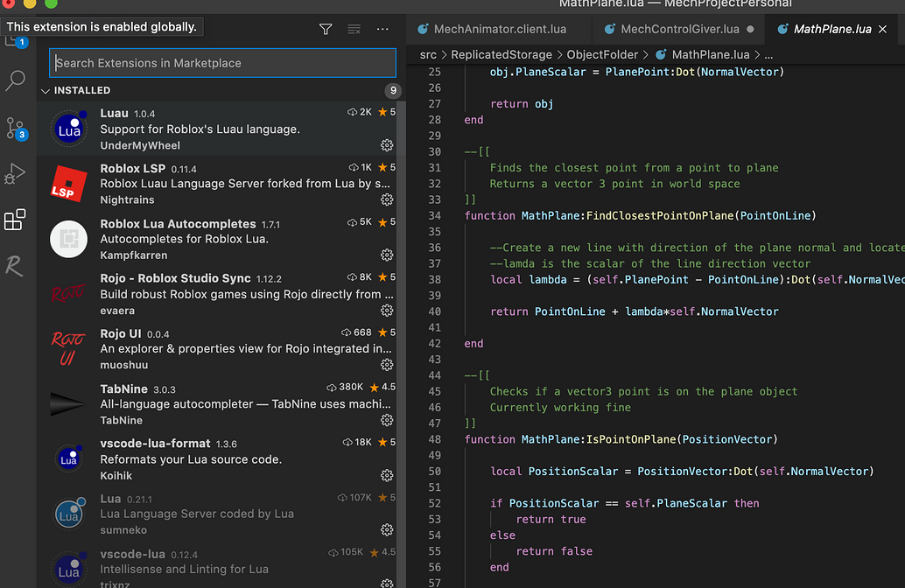
Task: Close the MathPlane.lua editor tab
Action: click(x=882, y=29)
